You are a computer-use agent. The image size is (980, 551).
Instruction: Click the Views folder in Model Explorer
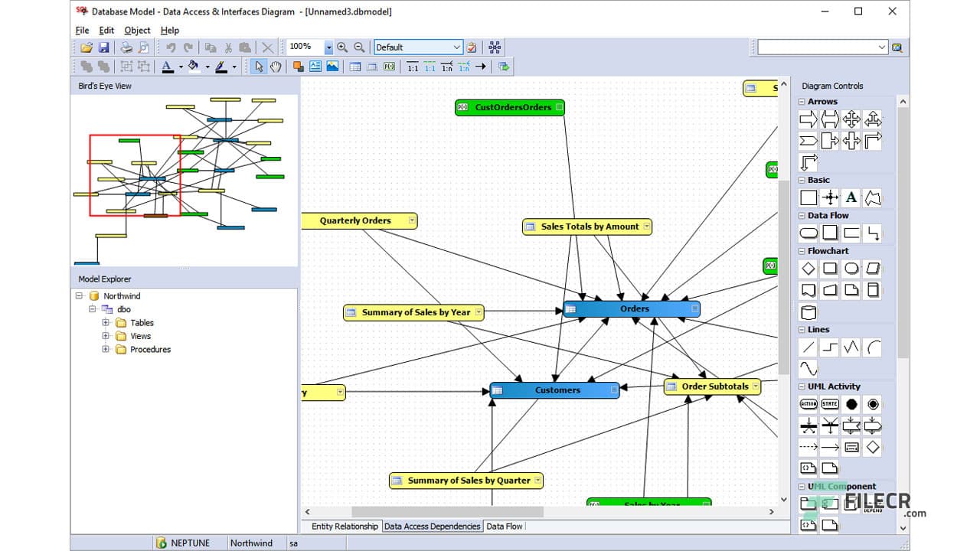(140, 336)
